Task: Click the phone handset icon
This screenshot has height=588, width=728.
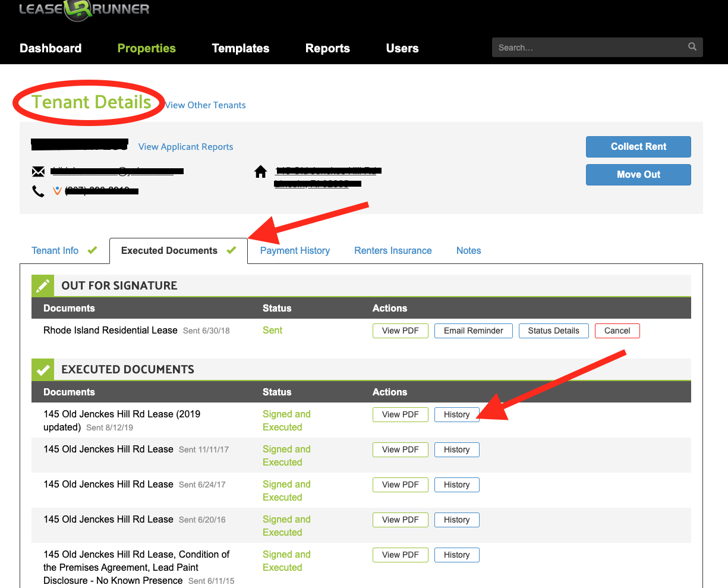Action: [38, 191]
